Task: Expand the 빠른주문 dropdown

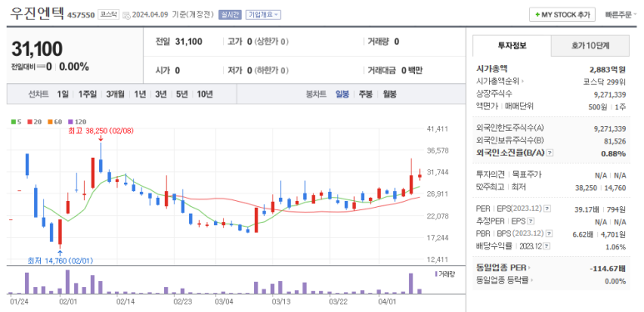Action: 620,15
